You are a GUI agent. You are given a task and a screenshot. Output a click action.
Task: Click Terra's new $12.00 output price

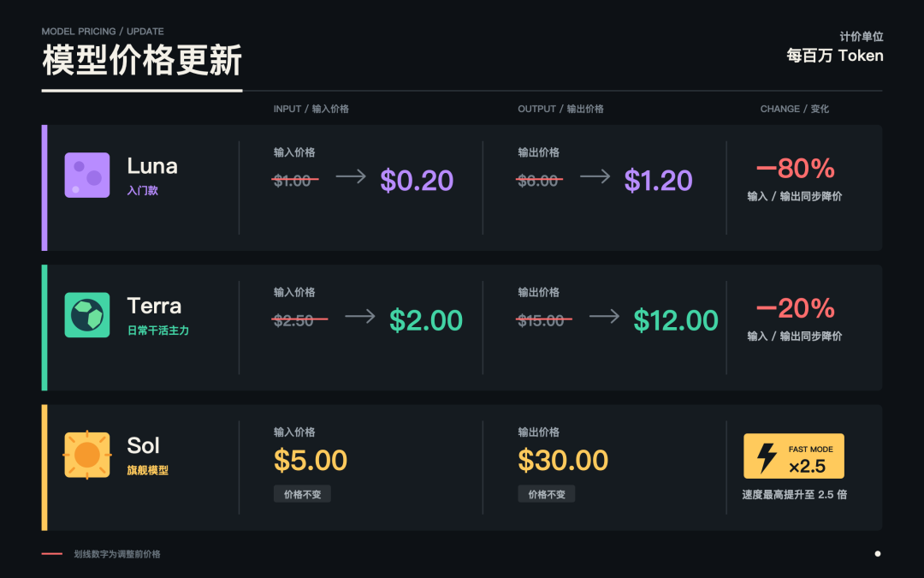tap(676, 320)
